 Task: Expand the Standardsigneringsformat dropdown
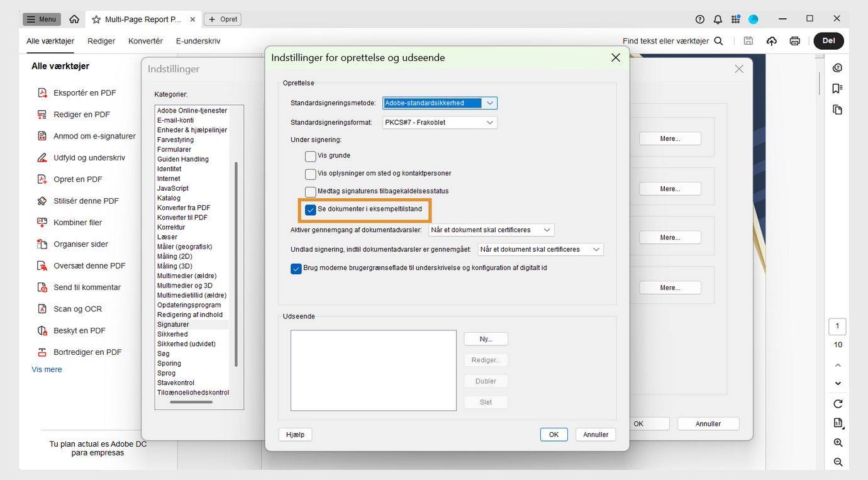pyautogui.click(x=440, y=123)
